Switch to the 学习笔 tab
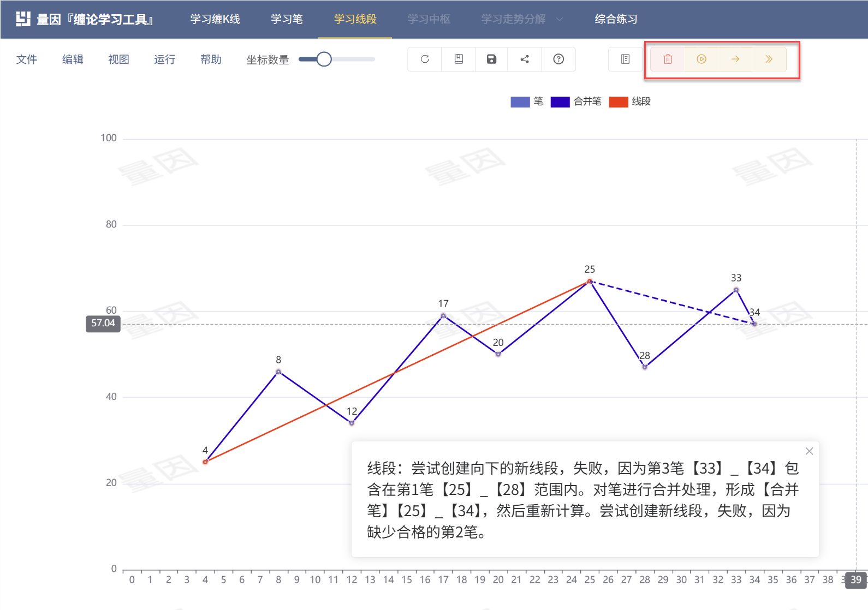This screenshot has width=868, height=610. 287,19
